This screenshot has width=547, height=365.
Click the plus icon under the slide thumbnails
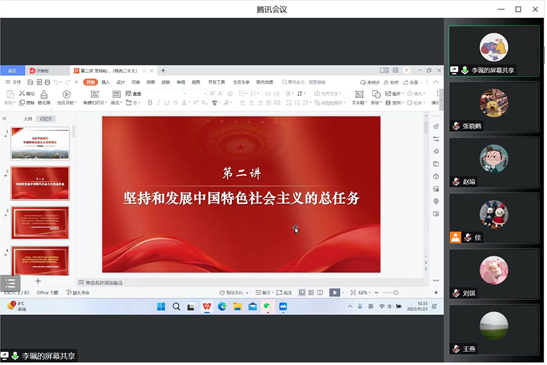(38, 281)
